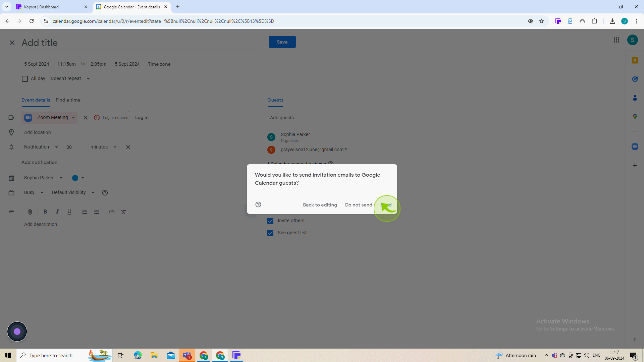The height and width of the screenshot is (362, 644).
Task: Open Contacts in the side panel
Action: pyautogui.click(x=635, y=98)
